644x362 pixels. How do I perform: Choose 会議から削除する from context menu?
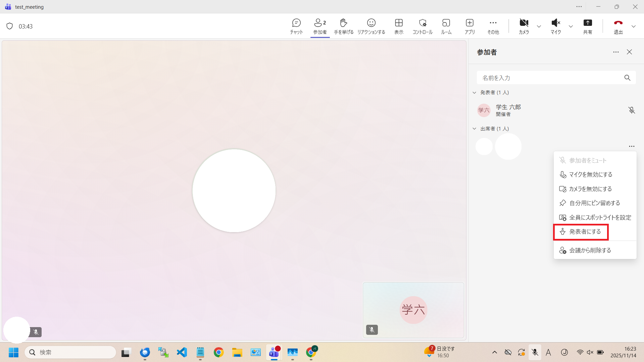tap(590, 251)
